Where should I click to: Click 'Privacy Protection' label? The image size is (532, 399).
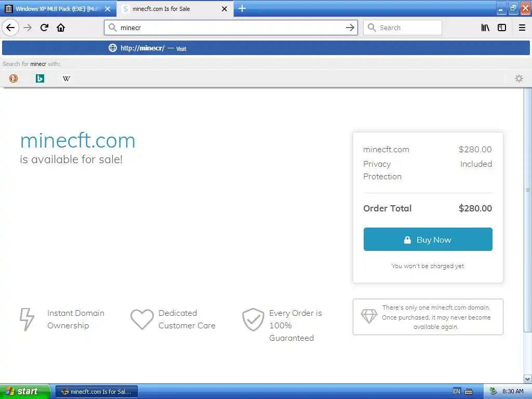382,170
